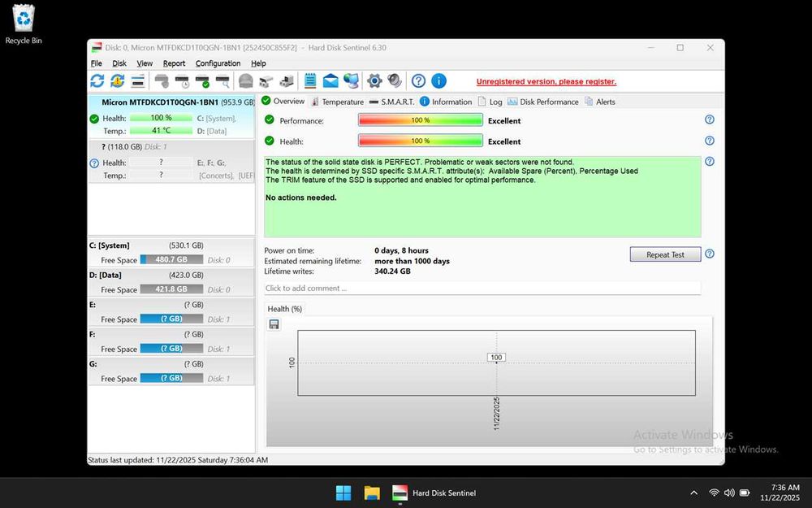The image size is (812, 508).
Task: Select the F: partition row
Action: pyautogui.click(x=171, y=341)
